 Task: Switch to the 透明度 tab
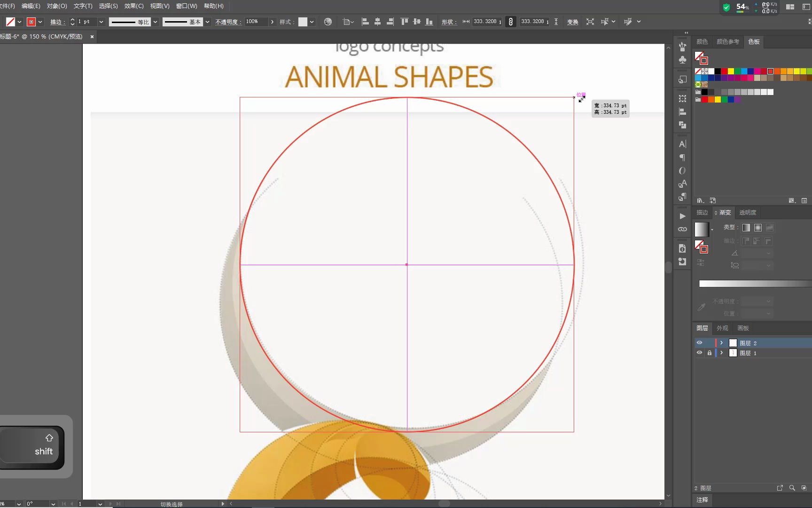click(x=748, y=213)
